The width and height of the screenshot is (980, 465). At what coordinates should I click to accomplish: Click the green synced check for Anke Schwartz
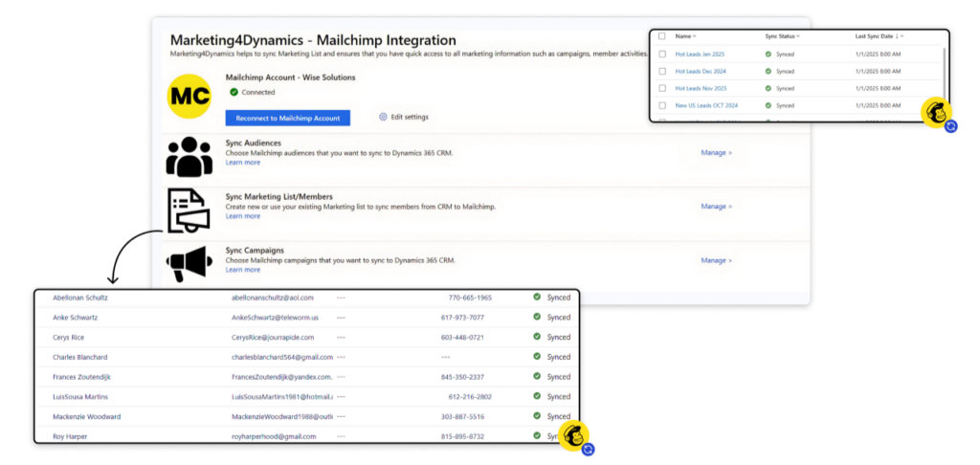point(537,317)
